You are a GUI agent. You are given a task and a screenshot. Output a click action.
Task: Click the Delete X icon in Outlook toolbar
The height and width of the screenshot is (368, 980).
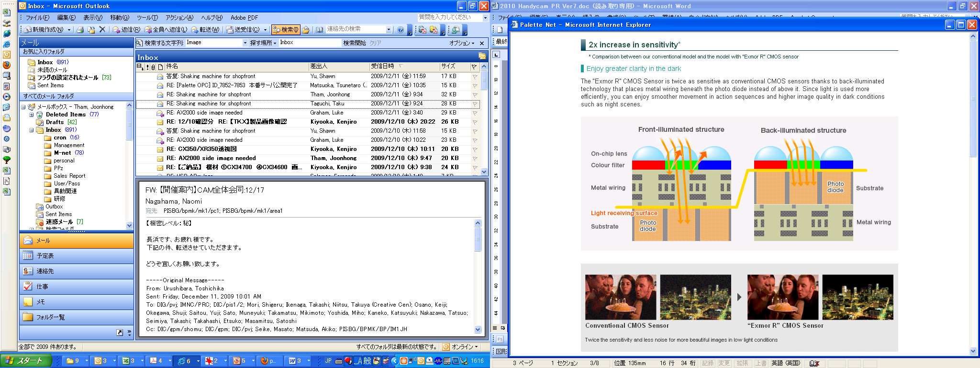click(x=102, y=30)
